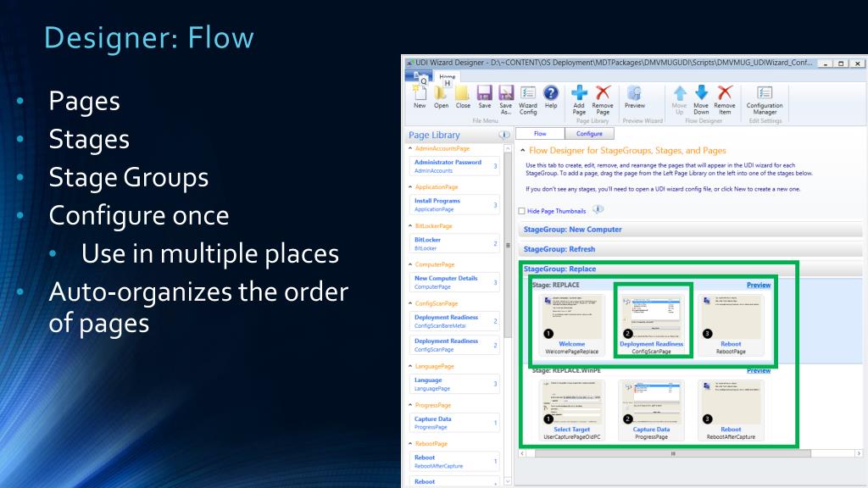The width and height of the screenshot is (868, 488).
Task: Click the Page Library vertical scrollbar thumb
Action: pyautogui.click(x=508, y=245)
